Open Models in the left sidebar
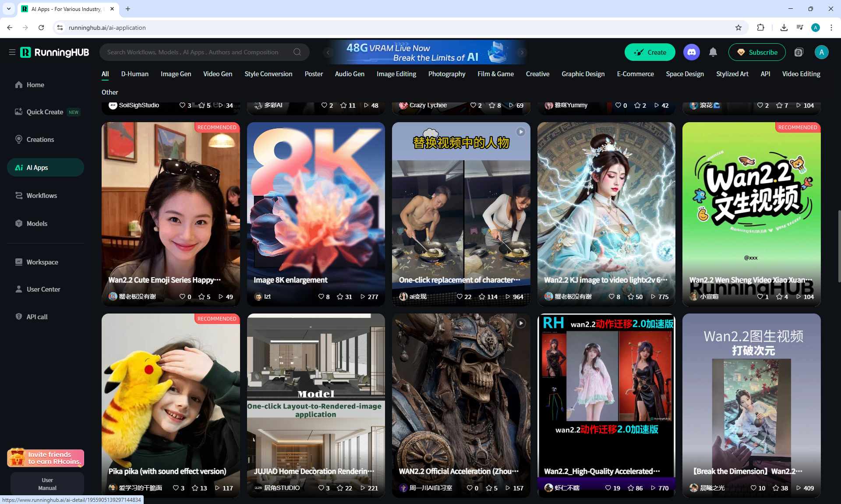Image resolution: width=841 pixels, height=504 pixels. [x=37, y=223]
